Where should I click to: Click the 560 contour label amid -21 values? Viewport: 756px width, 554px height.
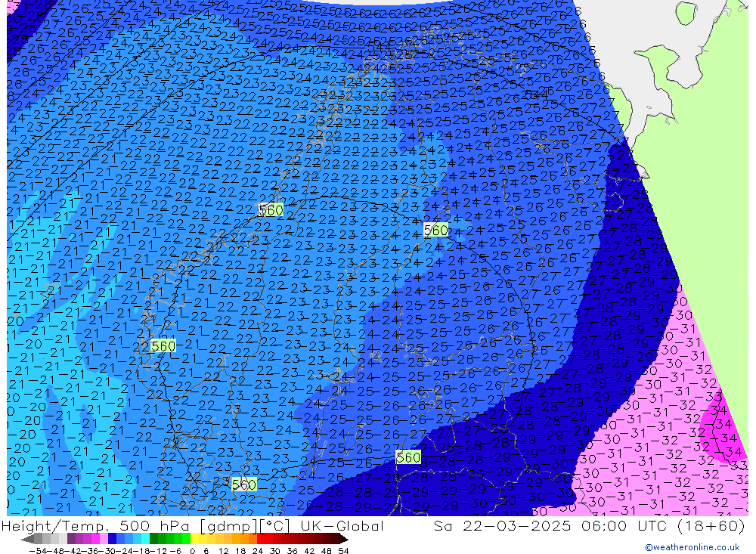[163, 345]
